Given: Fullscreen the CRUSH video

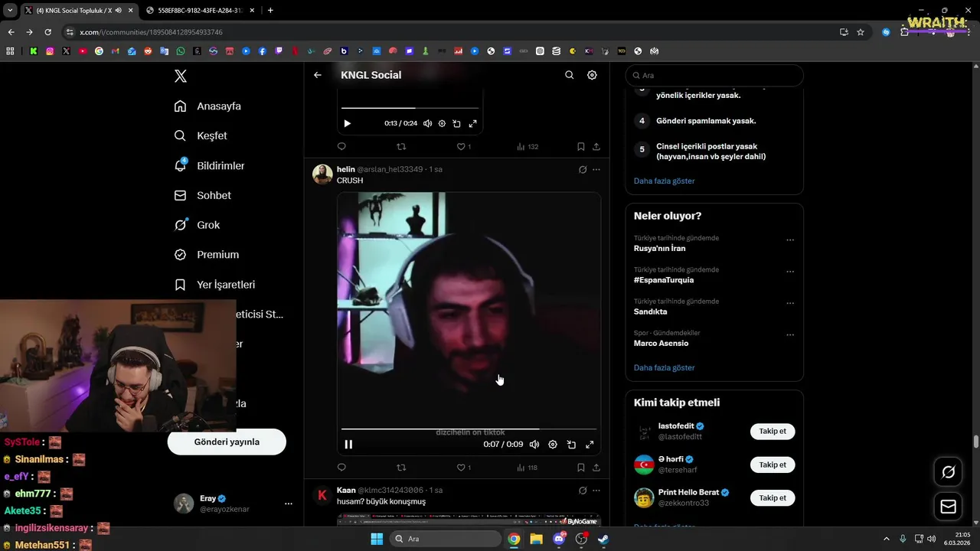Looking at the screenshot, I should click(x=590, y=444).
